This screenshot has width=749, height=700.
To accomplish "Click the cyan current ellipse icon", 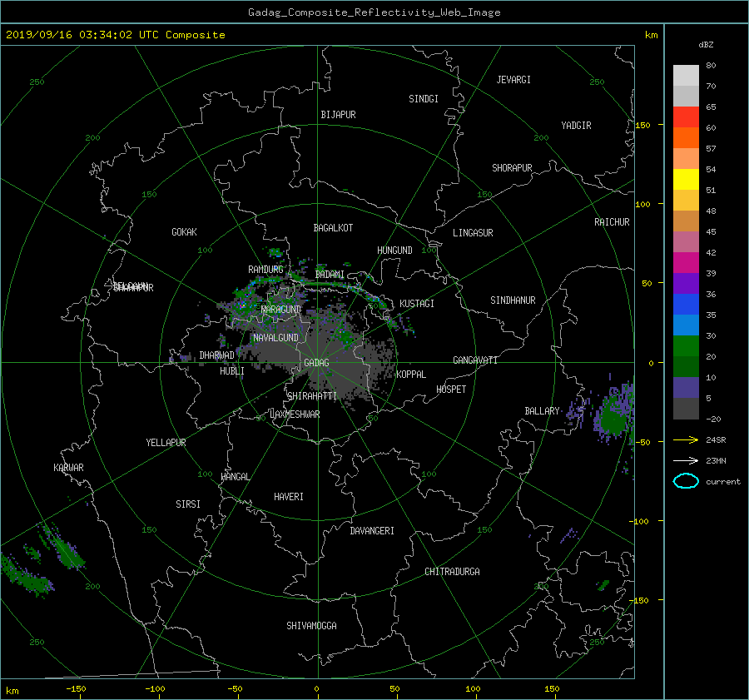I will point(686,481).
